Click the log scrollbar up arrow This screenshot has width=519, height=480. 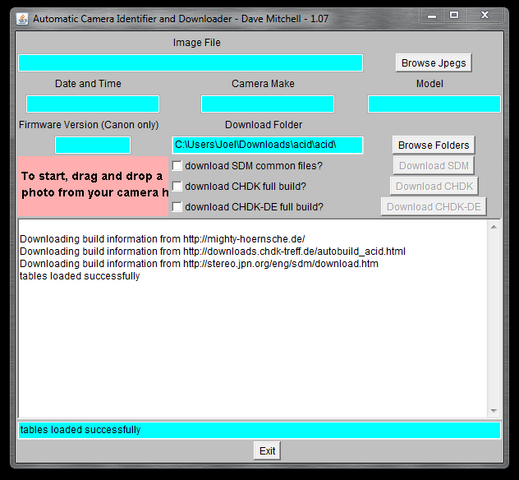coord(494,227)
